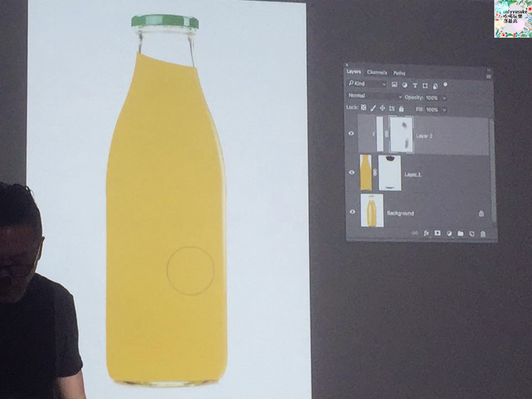
Task: Expand the Opacity 100% slider arrow
Action: pos(444,98)
